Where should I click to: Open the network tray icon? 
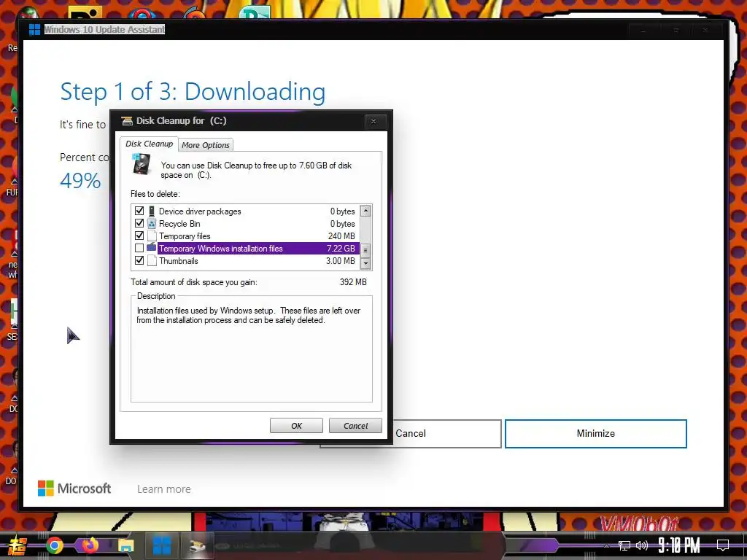[x=624, y=545]
